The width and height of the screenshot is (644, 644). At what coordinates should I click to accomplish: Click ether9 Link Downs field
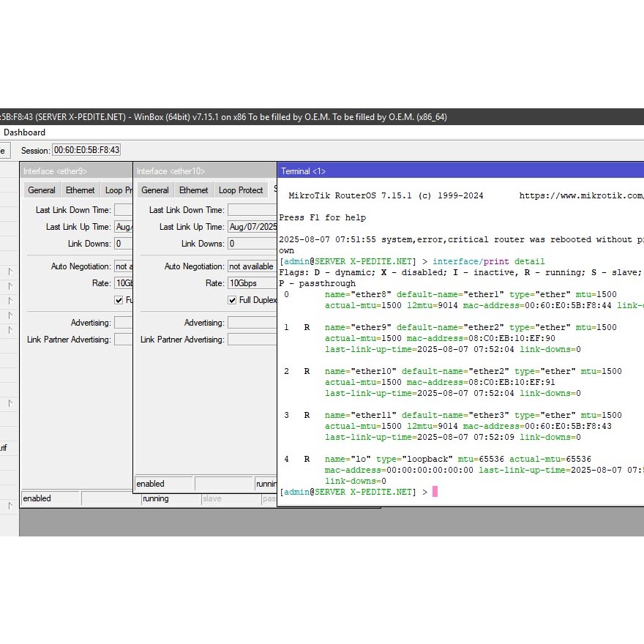[x=123, y=244]
